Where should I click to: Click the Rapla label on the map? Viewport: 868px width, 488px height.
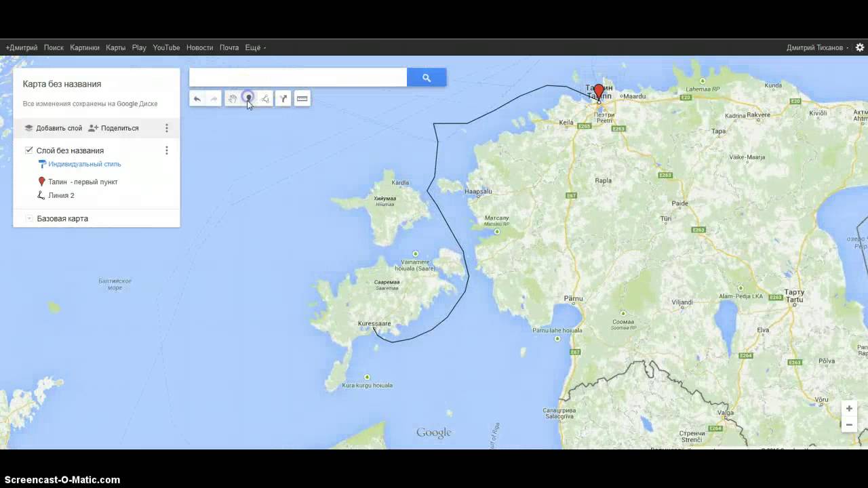[x=603, y=181]
